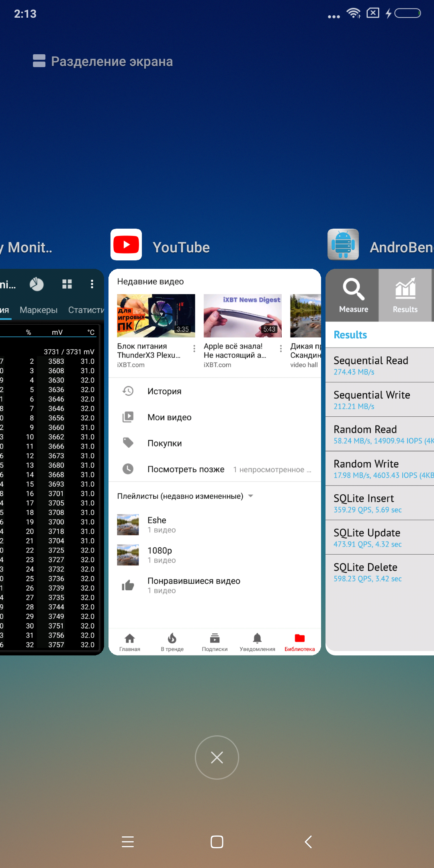Image resolution: width=434 pixels, height=868 pixels.
Task: Tap the Liked videos thumbs-up icon
Action: coord(128,585)
